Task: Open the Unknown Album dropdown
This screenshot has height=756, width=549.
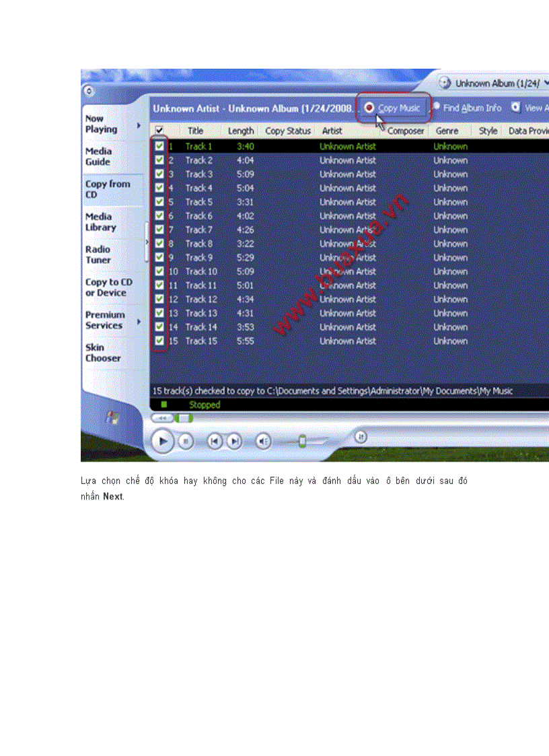Action: [545, 82]
